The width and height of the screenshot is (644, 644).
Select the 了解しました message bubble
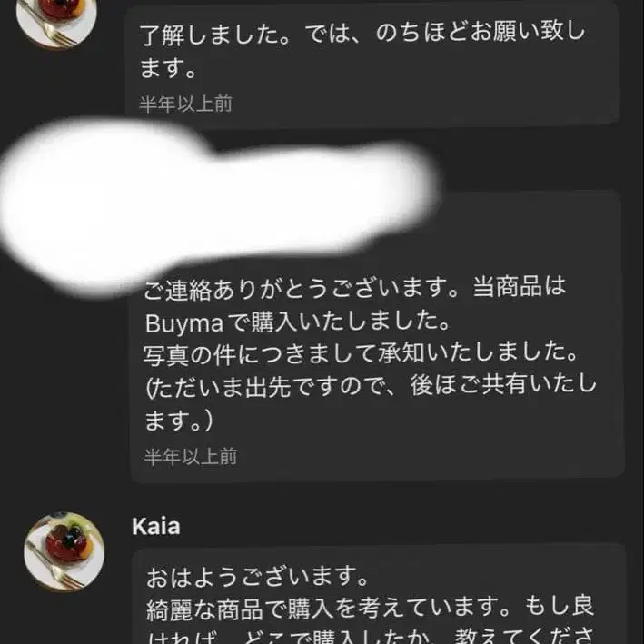[372, 64]
